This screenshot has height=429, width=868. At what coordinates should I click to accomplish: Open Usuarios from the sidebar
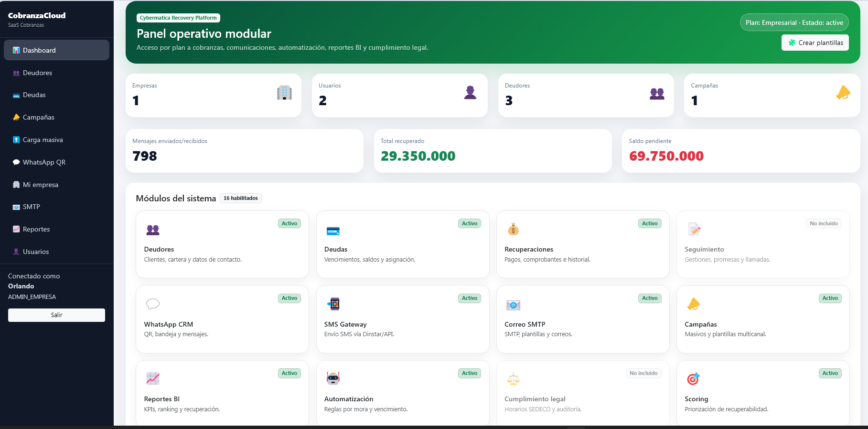click(56, 252)
